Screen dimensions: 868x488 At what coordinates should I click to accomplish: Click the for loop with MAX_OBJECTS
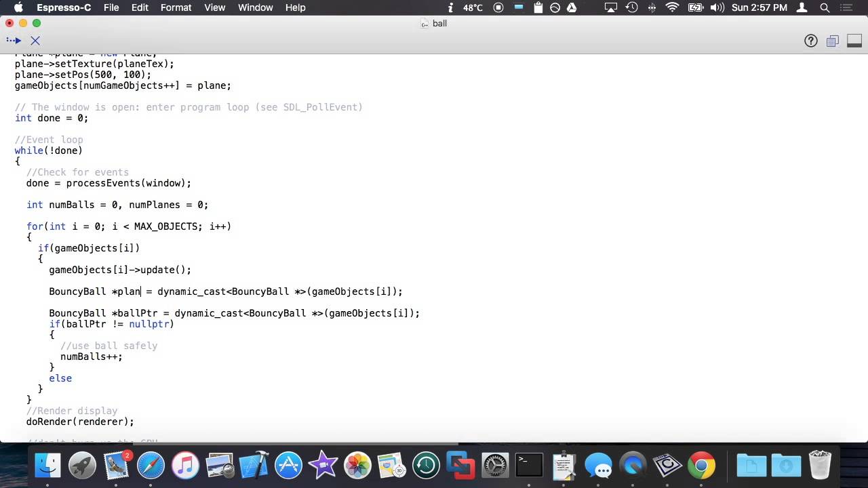click(129, 226)
